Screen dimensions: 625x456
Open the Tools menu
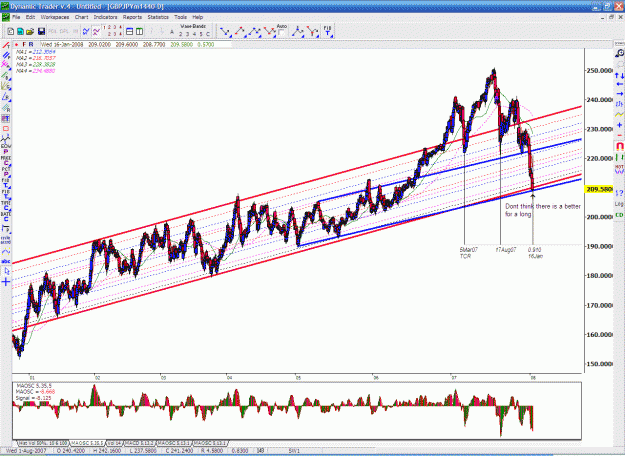(181, 17)
